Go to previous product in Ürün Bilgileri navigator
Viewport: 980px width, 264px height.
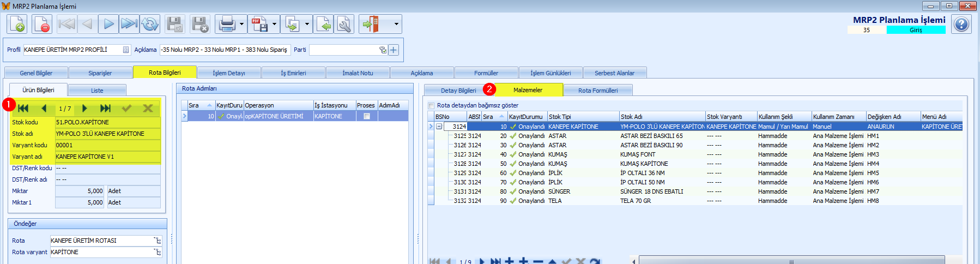pyautogui.click(x=44, y=108)
